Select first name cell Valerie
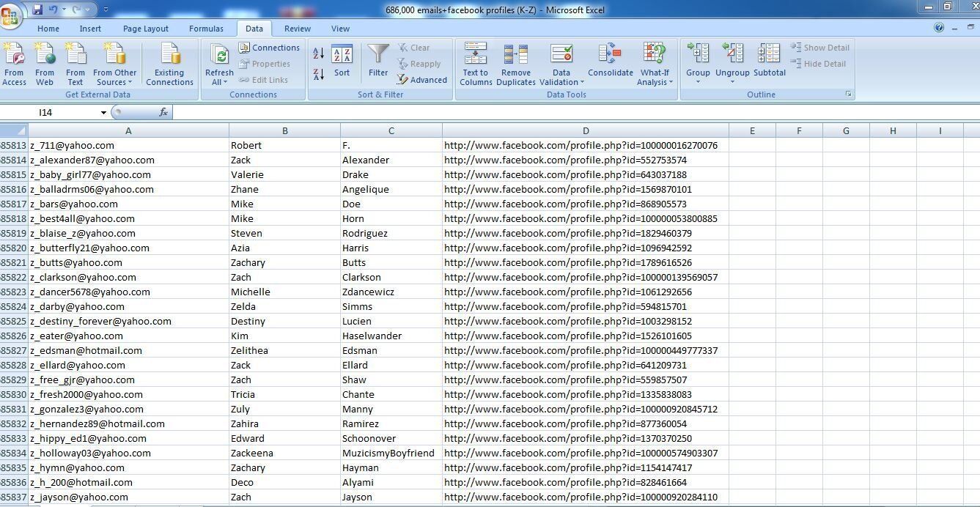The width and height of the screenshot is (980, 507). (284, 174)
